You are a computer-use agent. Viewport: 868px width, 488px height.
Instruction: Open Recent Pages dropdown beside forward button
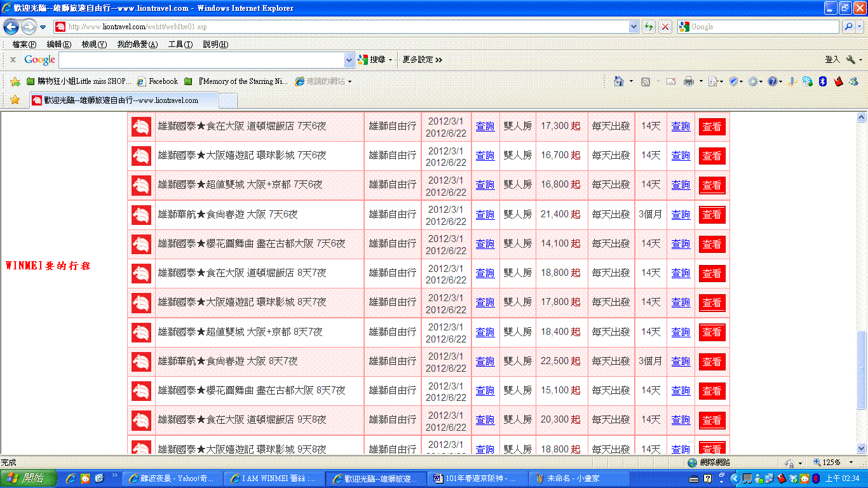[43, 27]
